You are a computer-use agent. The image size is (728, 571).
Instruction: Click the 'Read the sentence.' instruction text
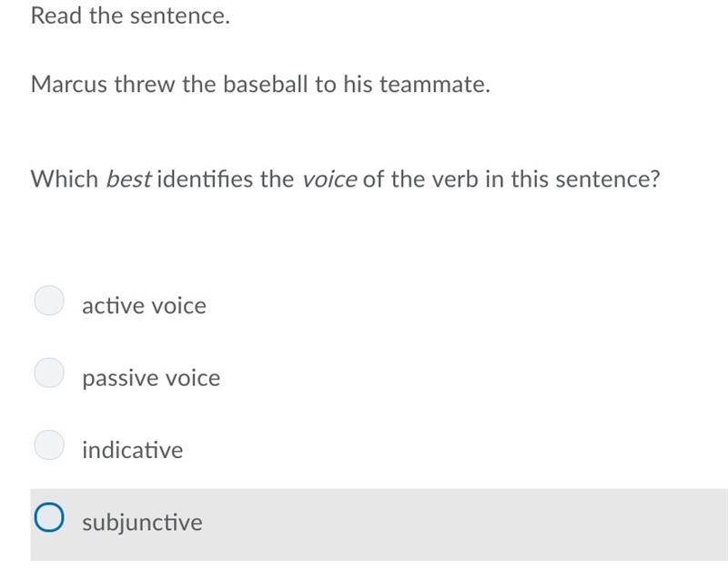pos(130,15)
